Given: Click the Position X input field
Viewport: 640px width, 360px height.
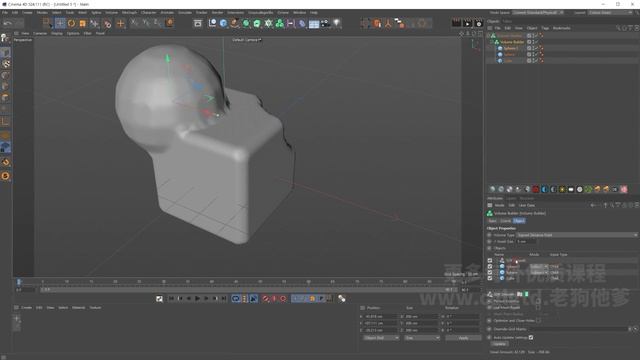Looking at the screenshot, I should pyautogui.click(x=381, y=316).
